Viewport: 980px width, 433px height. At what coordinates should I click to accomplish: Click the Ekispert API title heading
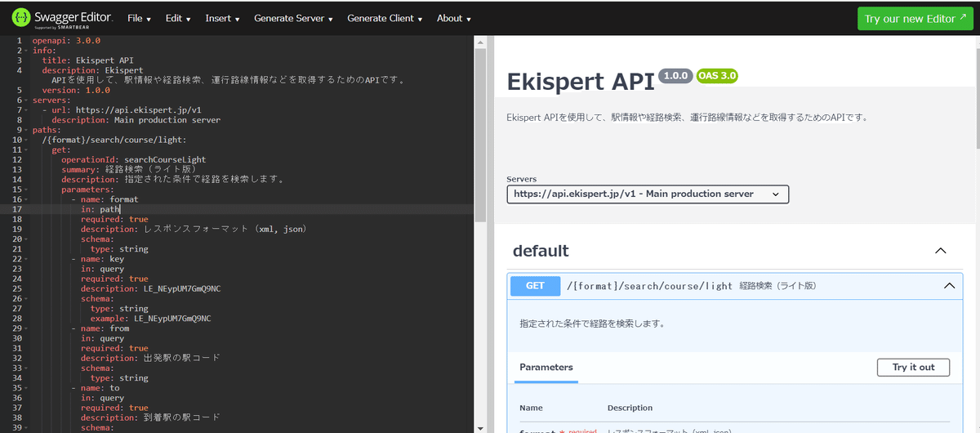coord(581,82)
